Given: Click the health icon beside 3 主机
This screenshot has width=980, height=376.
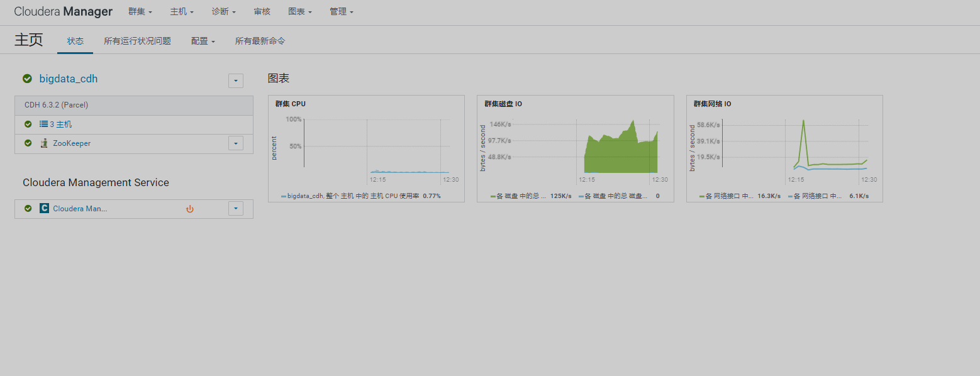Looking at the screenshot, I should [x=28, y=124].
